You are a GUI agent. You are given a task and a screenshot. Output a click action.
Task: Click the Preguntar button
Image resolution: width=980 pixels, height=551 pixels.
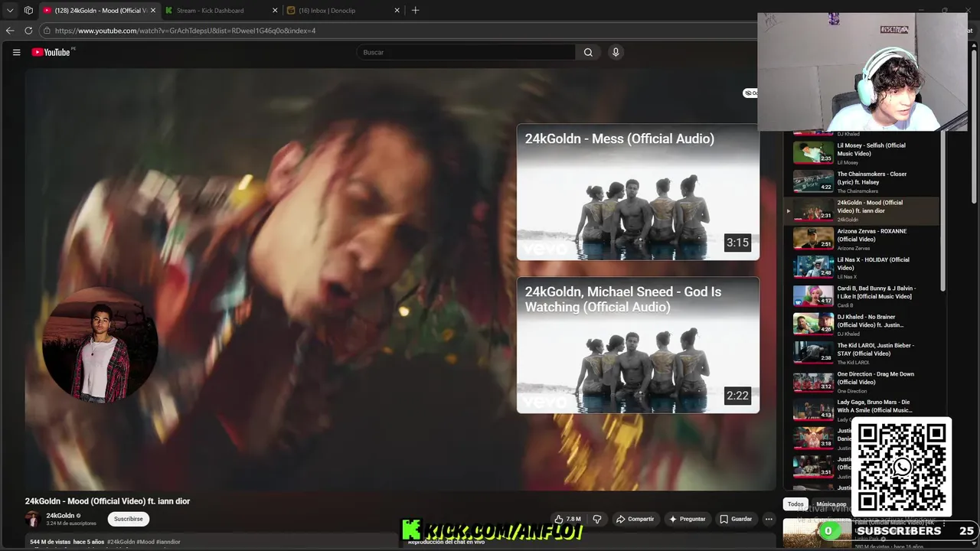click(x=687, y=519)
